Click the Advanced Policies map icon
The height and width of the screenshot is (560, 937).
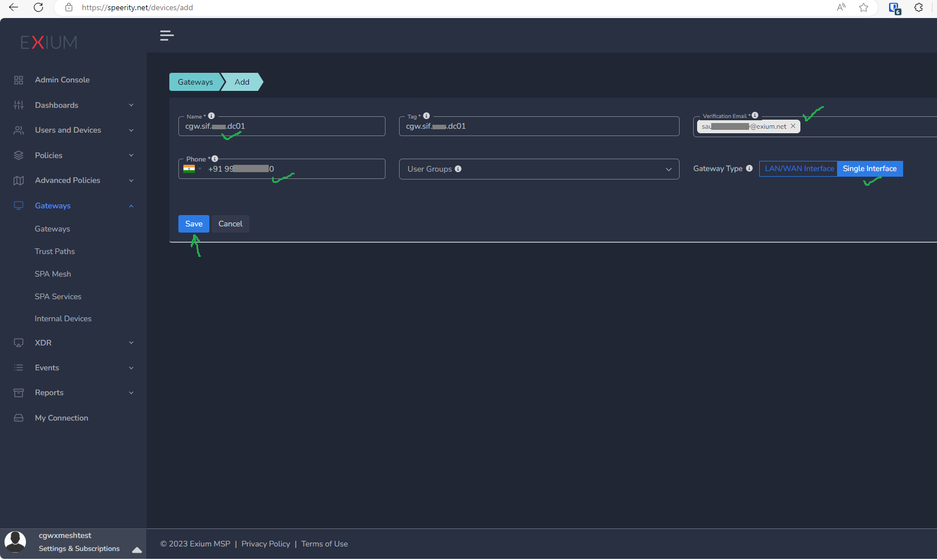tap(19, 180)
